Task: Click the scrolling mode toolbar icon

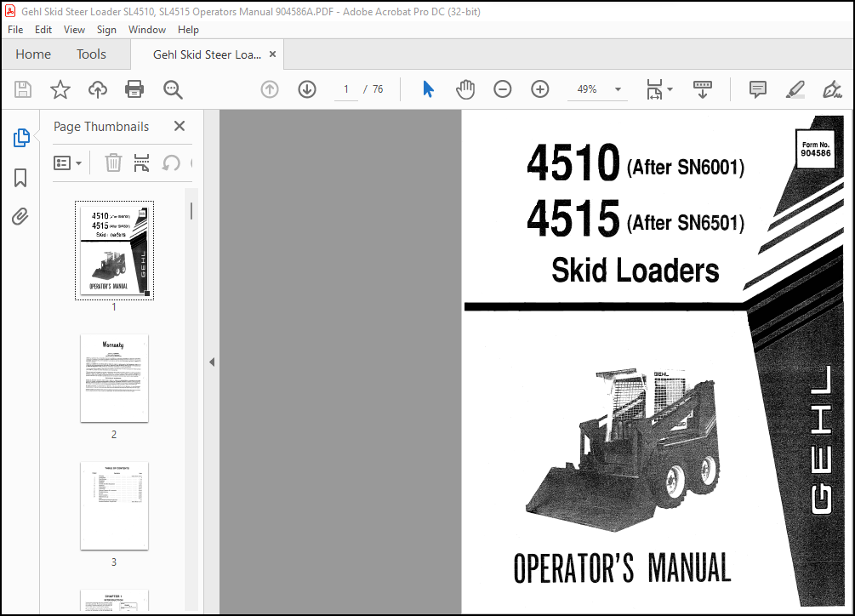Action: pos(703,89)
